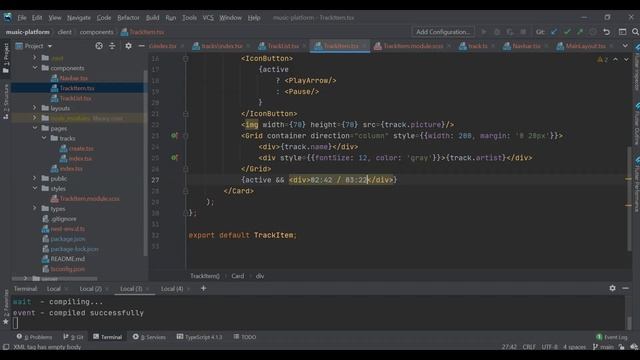Open the File menu
Image resolution: width=640 pixels, height=360 pixels.
point(22,18)
